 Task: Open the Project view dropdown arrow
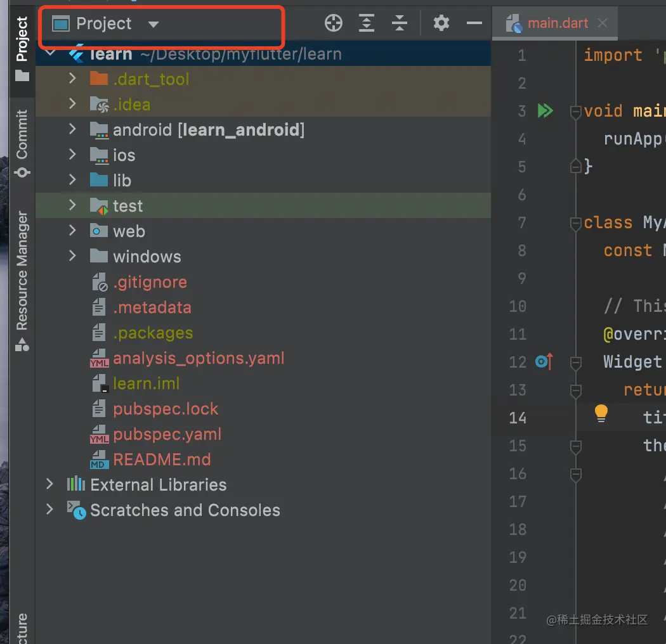pos(153,24)
